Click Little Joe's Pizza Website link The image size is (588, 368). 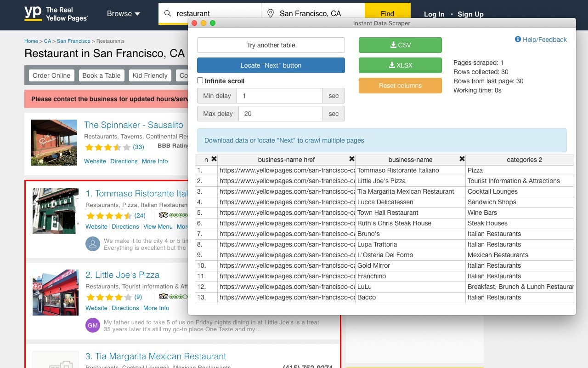point(96,308)
